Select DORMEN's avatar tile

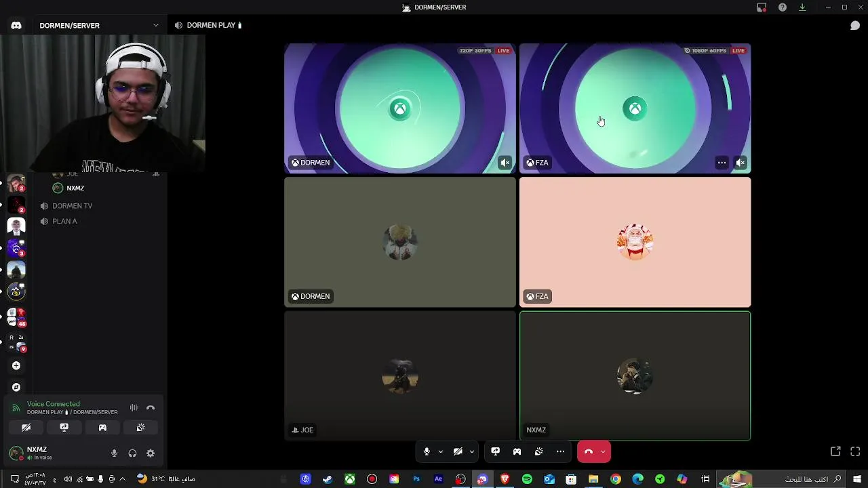coord(400,242)
